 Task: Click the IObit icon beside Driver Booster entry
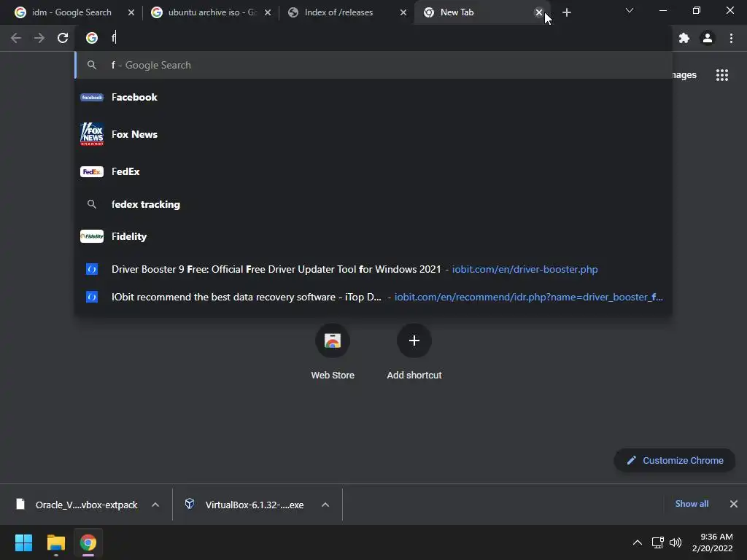click(x=92, y=269)
